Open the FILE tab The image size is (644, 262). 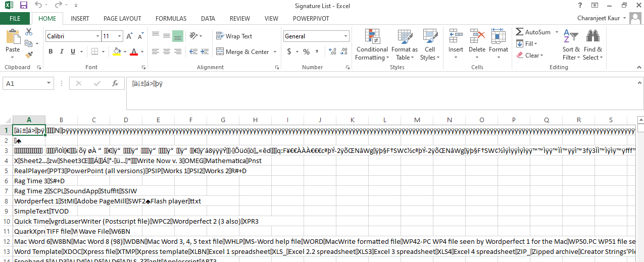[15, 19]
